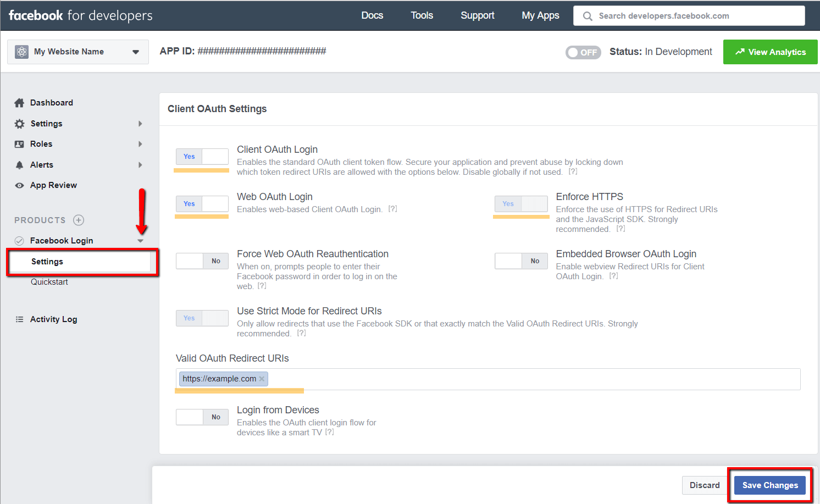
Task: Open help for Login from Devices
Action: pyautogui.click(x=329, y=432)
